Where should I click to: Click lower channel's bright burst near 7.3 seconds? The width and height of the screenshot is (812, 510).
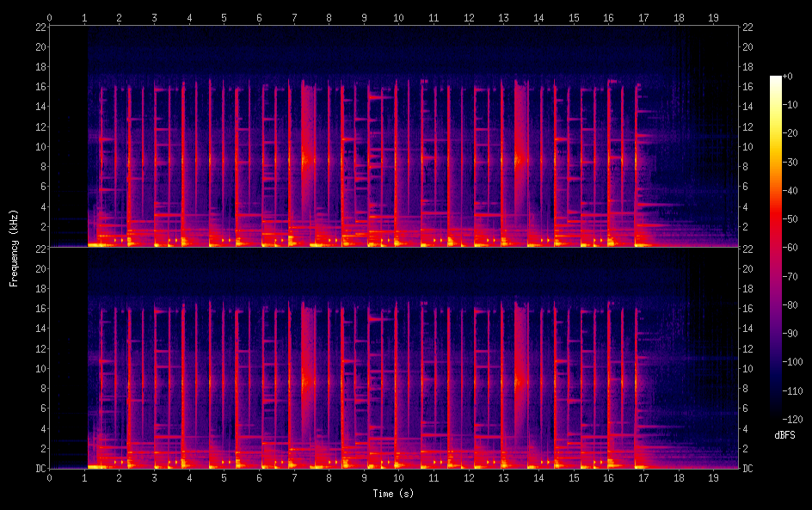(304, 378)
